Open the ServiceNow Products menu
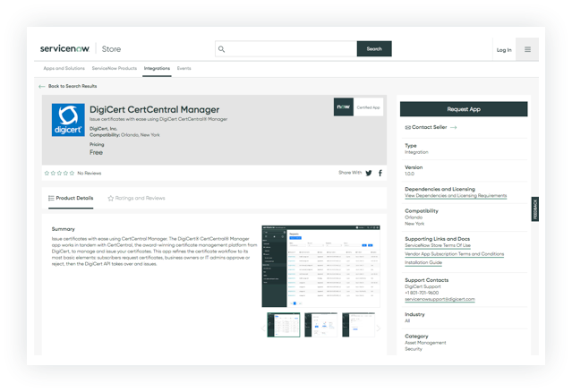572x392 pixels. coord(115,68)
